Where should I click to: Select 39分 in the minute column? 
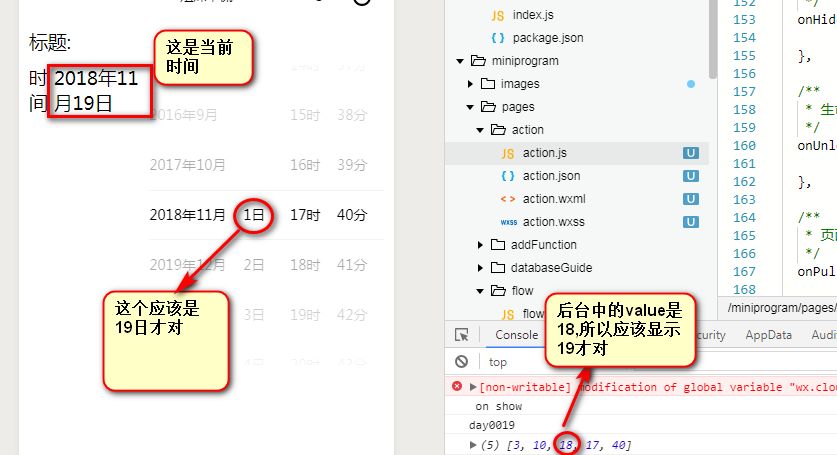(352, 164)
